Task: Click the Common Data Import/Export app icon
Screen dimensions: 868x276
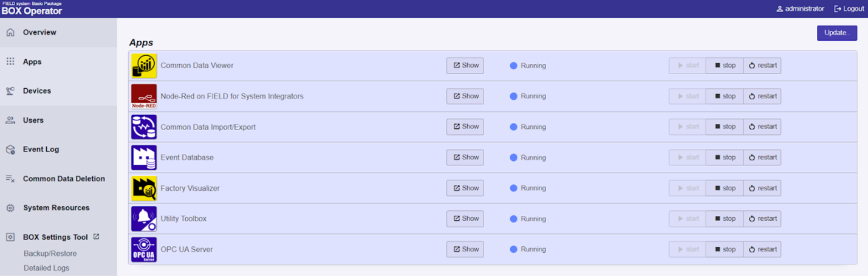Action: (x=144, y=127)
